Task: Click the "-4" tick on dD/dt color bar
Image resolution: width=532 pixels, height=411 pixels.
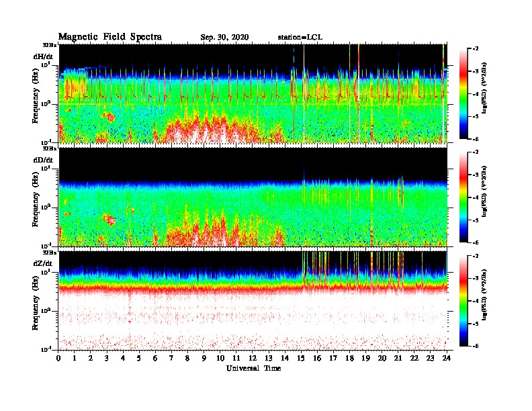Action: 476,197
